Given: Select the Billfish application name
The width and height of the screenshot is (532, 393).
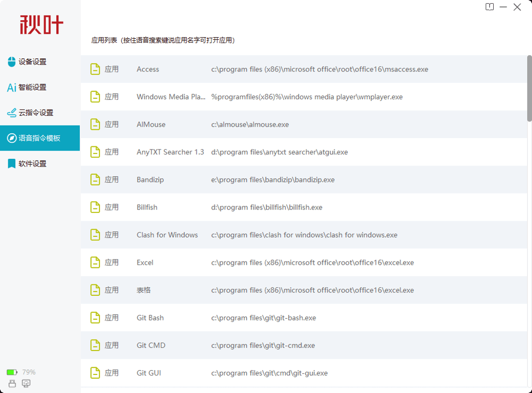Looking at the screenshot, I should pos(147,207).
